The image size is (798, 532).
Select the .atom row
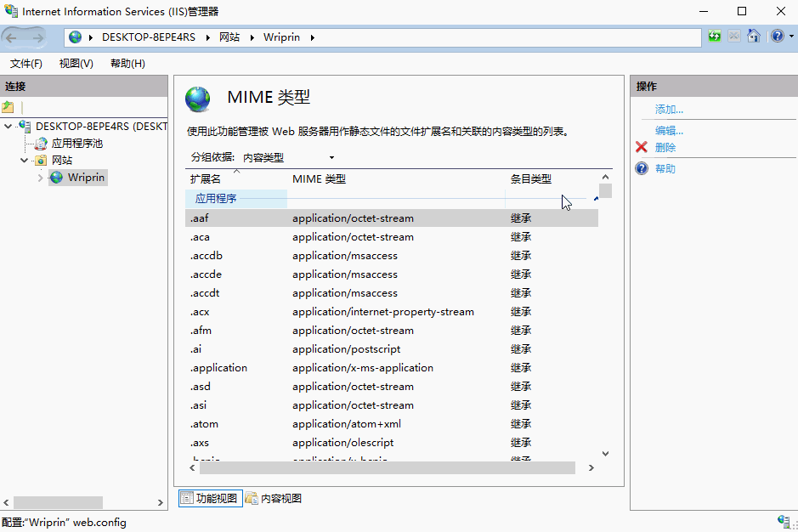[x=392, y=423]
